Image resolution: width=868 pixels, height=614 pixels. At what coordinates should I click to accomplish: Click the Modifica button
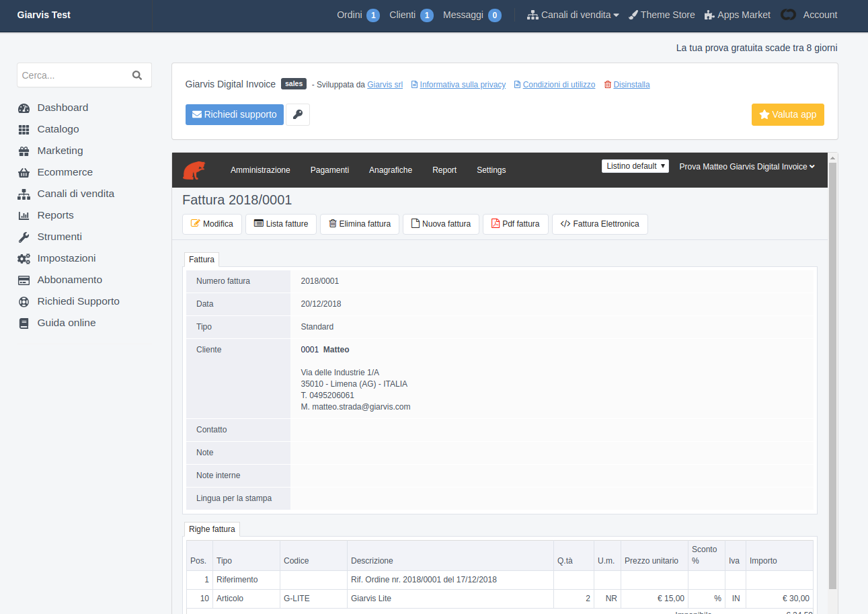click(x=212, y=224)
